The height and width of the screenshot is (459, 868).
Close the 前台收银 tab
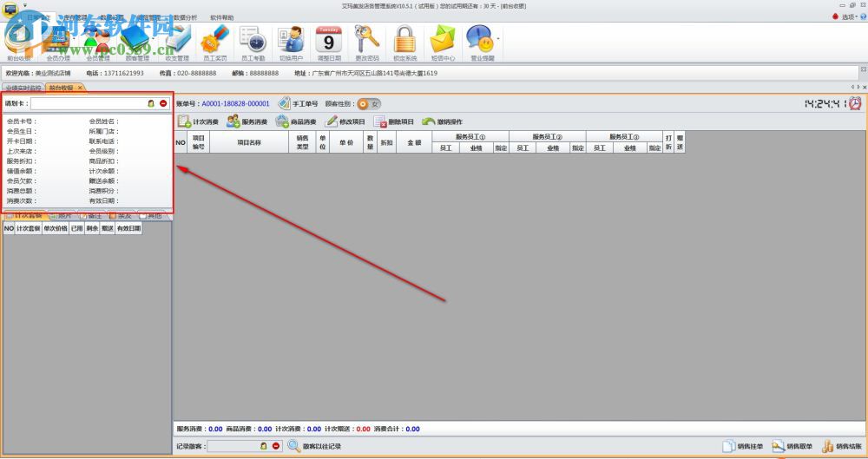[80, 88]
